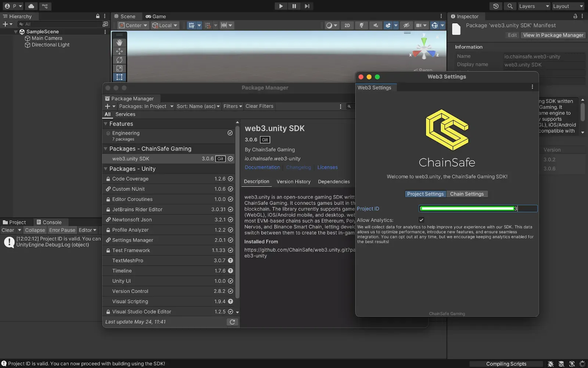
Task: Click the Rect tool in Scene toolbar
Action: click(x=119, y=77)
